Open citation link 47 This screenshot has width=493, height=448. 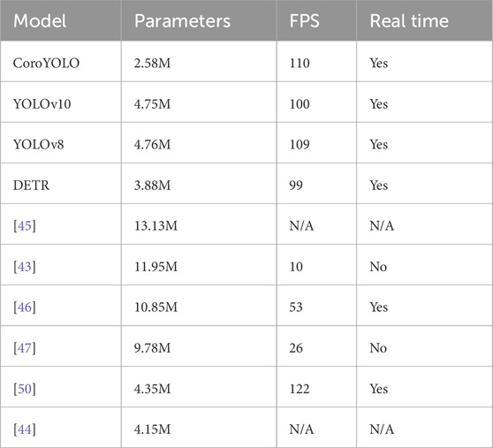25,348
